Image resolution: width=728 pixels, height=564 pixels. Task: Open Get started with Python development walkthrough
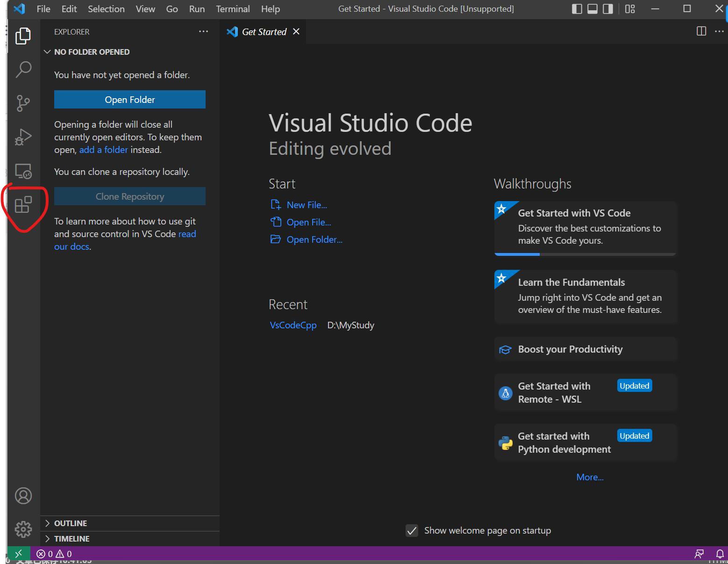point(585,443)
